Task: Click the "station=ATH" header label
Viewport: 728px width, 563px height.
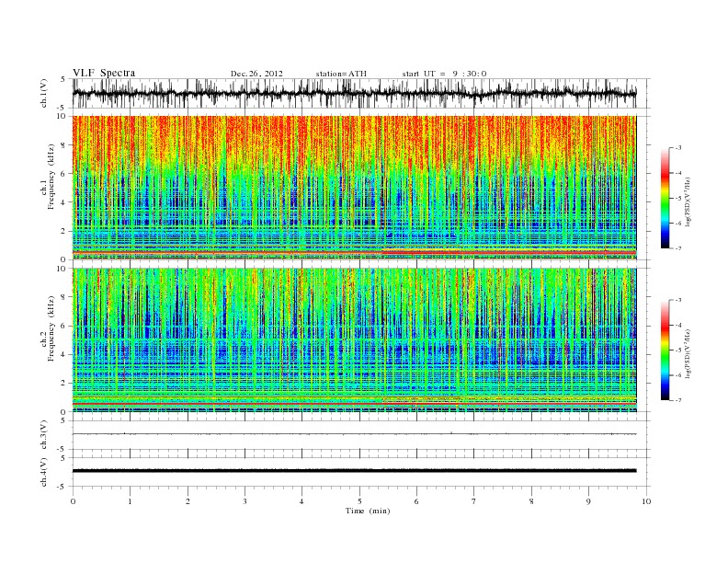Action: (x=341, y=74)
